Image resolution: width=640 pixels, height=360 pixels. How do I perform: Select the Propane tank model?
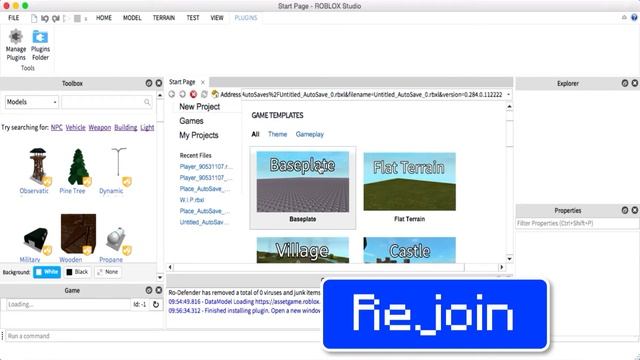click(116, 239)
